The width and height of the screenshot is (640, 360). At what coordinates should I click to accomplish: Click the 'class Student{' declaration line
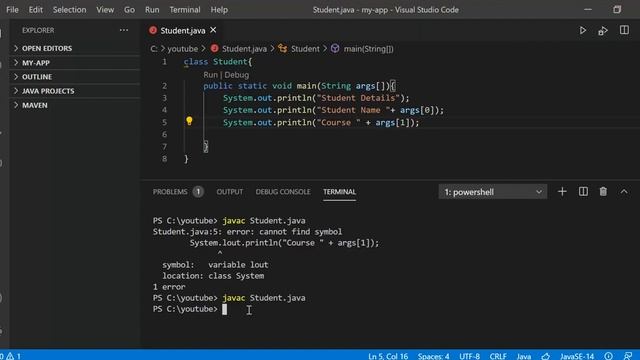[218, 62]
